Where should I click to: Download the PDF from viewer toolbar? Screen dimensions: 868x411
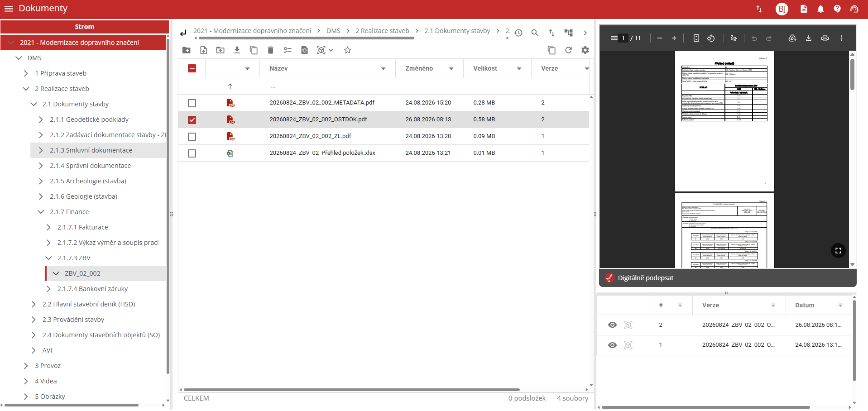point(808,38)
